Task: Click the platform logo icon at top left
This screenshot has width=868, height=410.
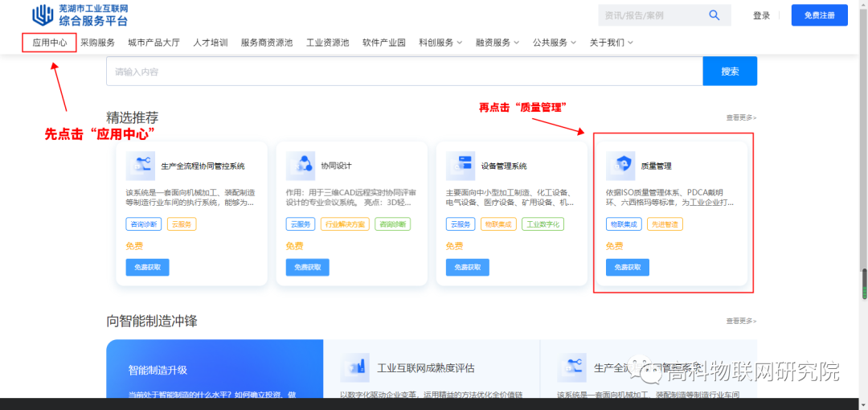Action: (x=43, y=15)
